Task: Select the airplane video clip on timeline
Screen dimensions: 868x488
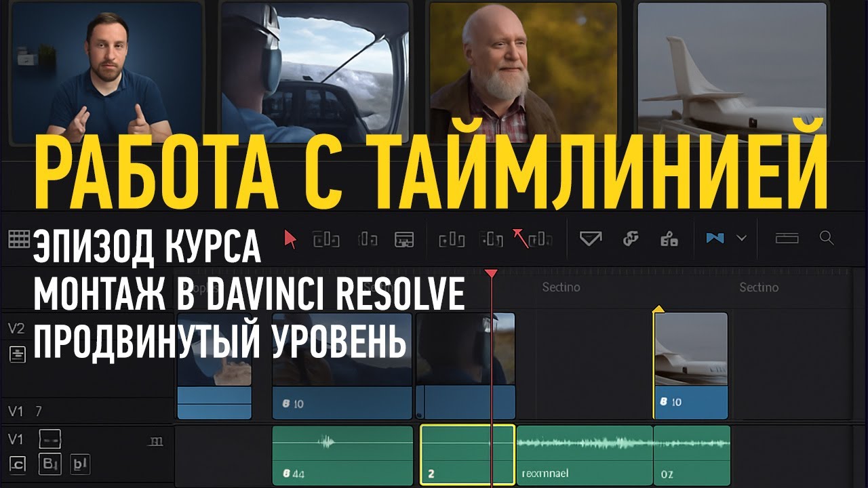Action: (691, 366)
